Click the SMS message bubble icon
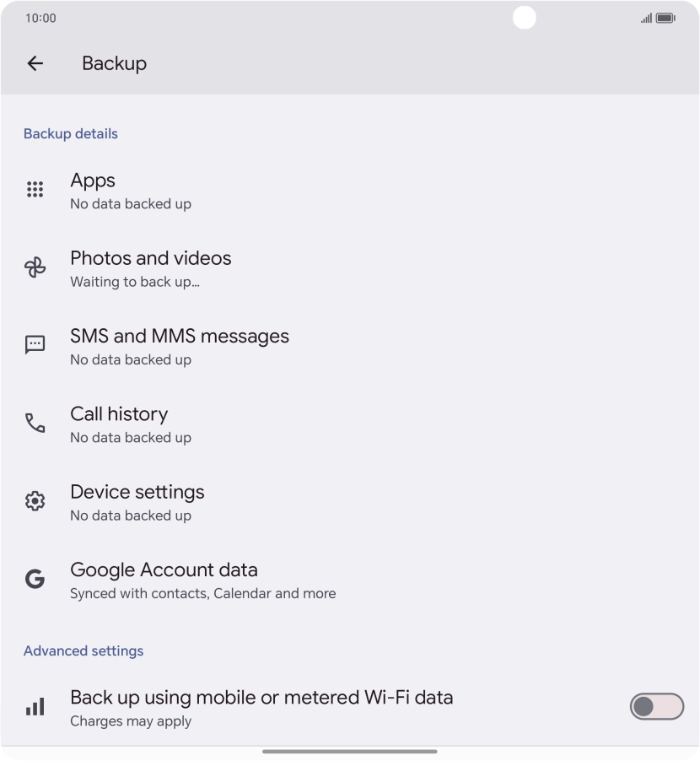Viewport: 700px width, 761px height. pos(35,345)
